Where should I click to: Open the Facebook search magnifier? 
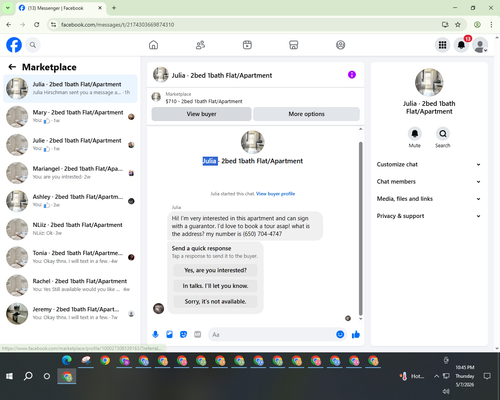[33, 45]
